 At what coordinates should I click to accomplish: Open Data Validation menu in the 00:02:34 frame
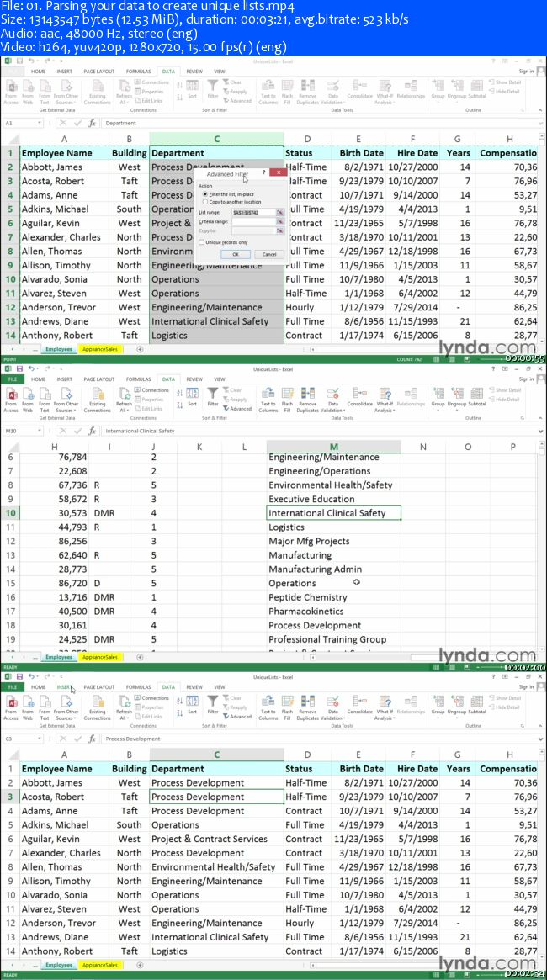(x=333, y=707)
